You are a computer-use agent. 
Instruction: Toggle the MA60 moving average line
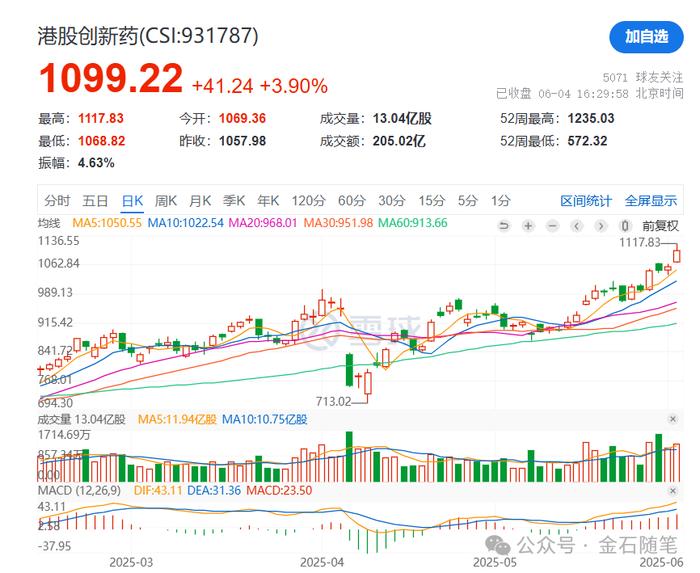point(414,223)
